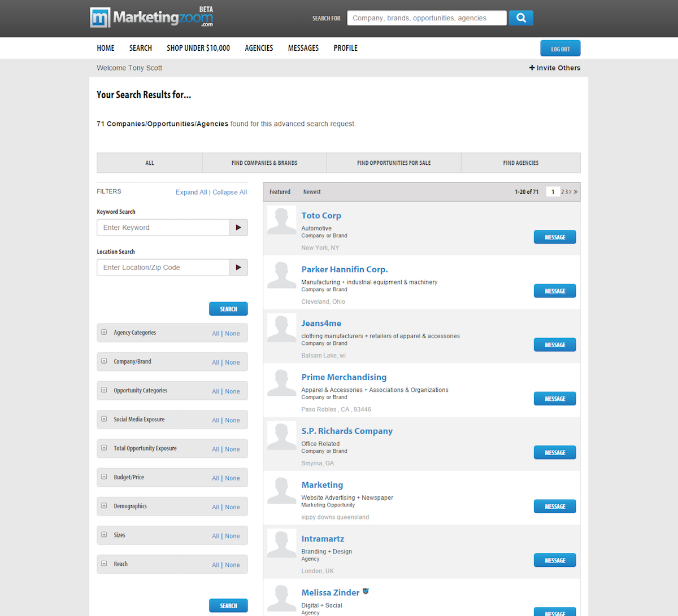Switch to the Find Agencies tab

(x=521, y=163)
